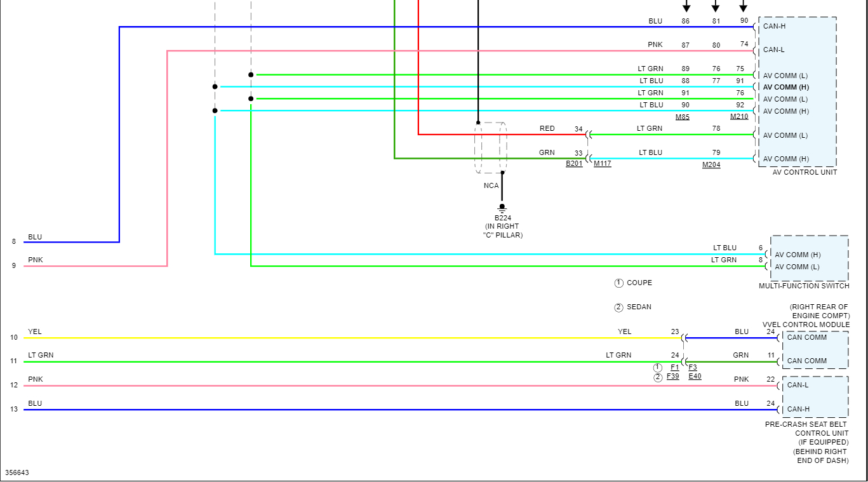Screen dimensions: 868x482
Task: Click the BLU label beside reference 8
Action: pos(35,238)
